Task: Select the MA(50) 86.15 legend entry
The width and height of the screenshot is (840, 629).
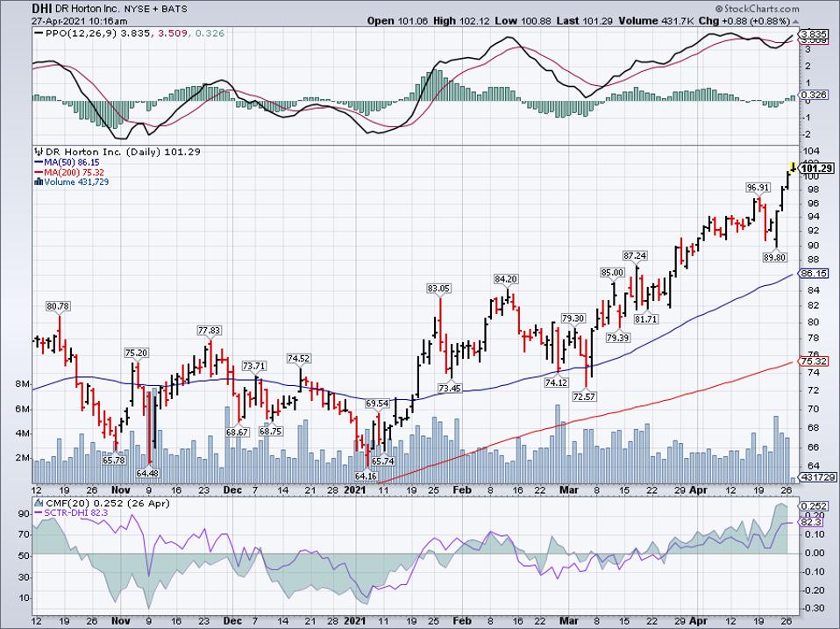Action: 72,162
